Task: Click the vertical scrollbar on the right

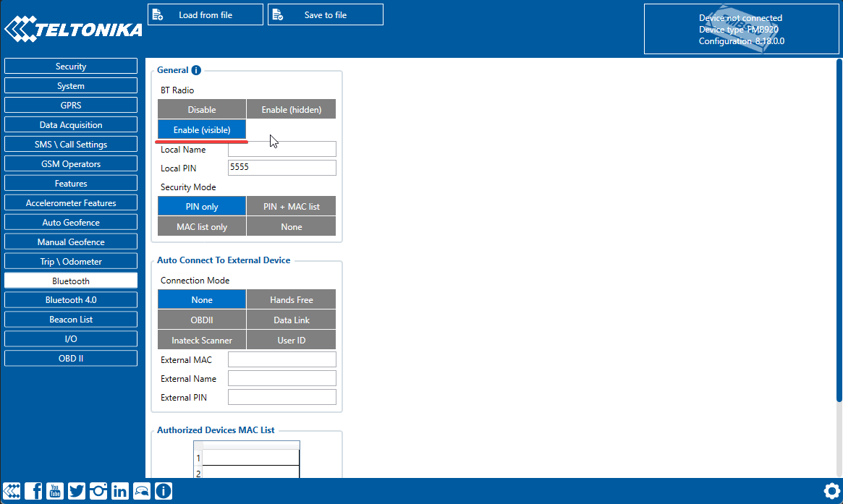Action: (839, 231)
